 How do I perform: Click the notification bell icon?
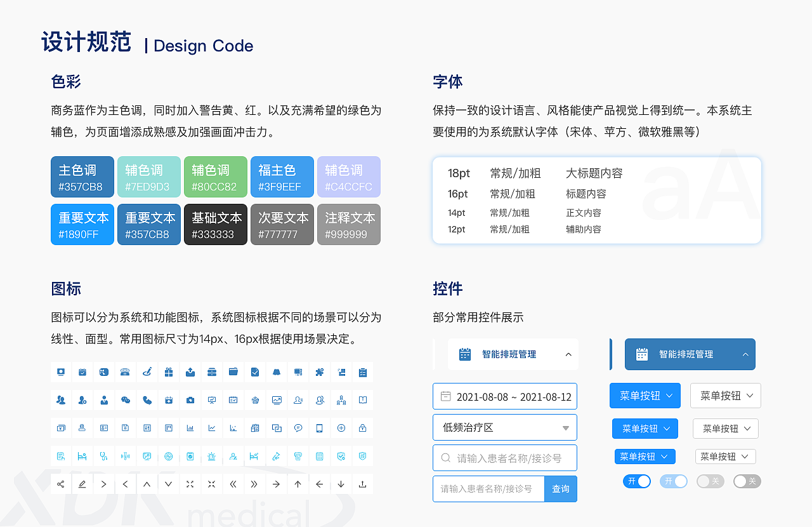pyautogui.click(x=276, y=371)
